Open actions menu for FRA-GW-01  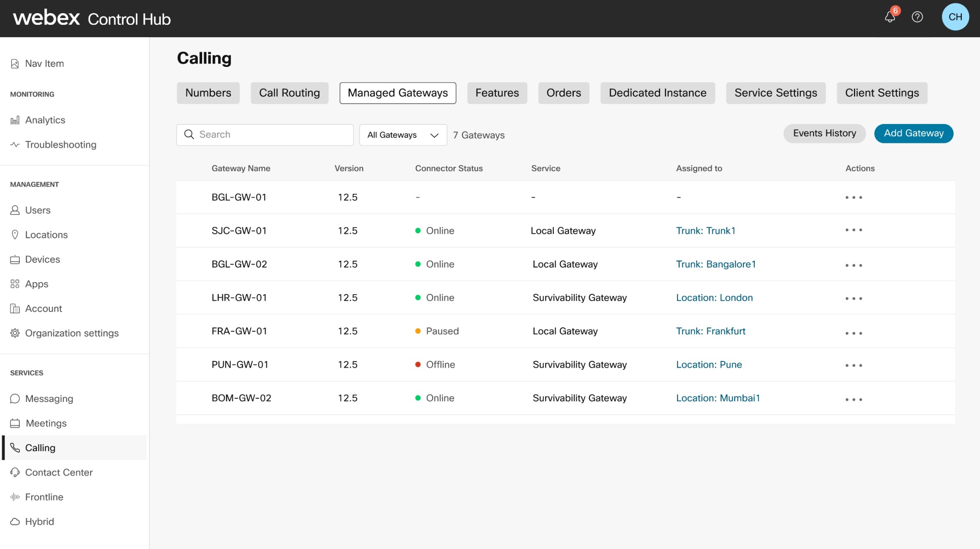[x=854, y=333]
